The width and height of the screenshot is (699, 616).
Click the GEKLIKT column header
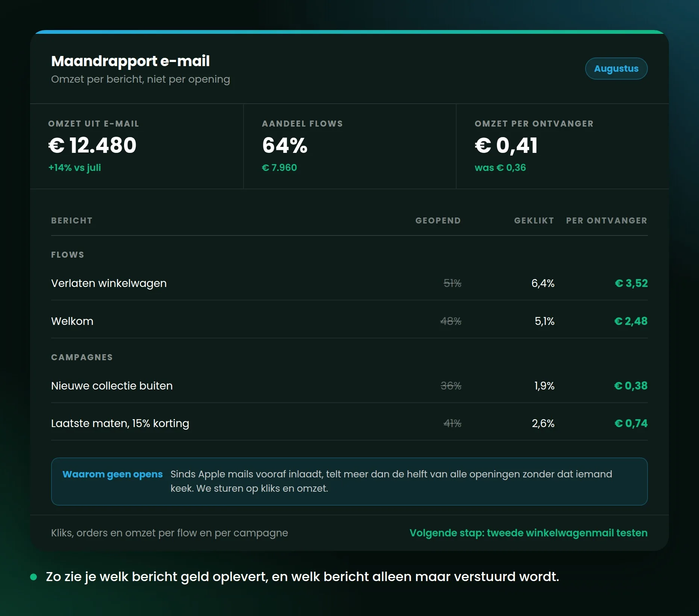534,220
